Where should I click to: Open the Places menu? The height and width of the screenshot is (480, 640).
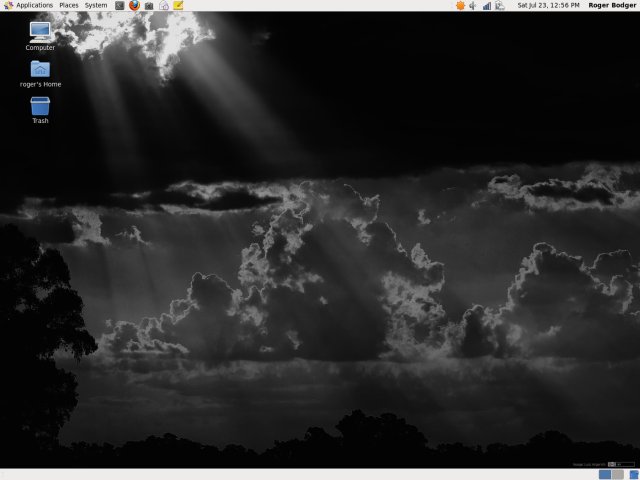click(69, 5)
